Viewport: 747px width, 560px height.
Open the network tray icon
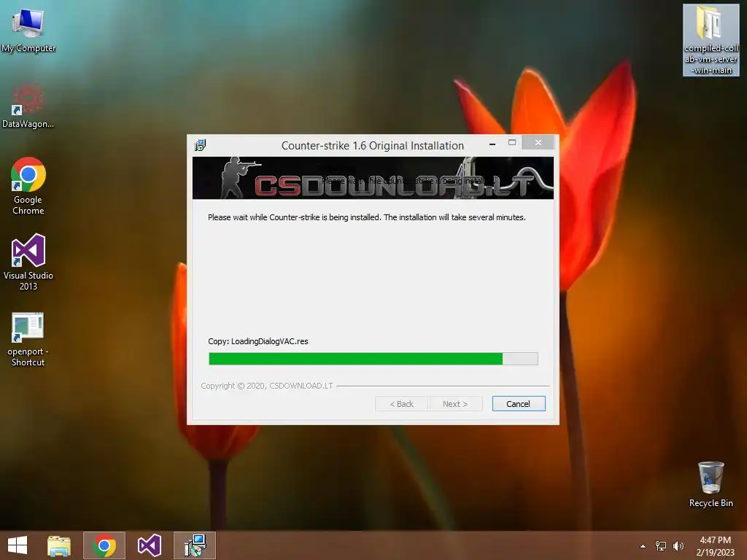click(661, 546)
